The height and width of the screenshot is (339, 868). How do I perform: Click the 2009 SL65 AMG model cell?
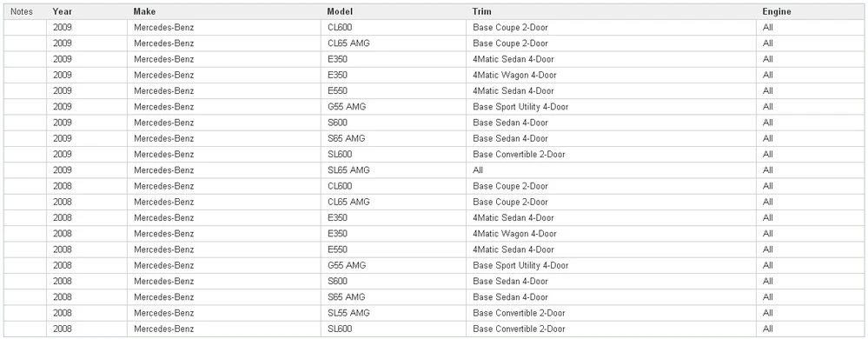coord(394,170)
